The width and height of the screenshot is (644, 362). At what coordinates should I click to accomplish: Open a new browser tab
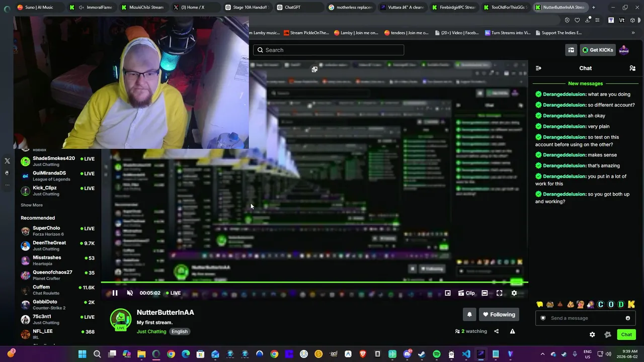point(594,8)
